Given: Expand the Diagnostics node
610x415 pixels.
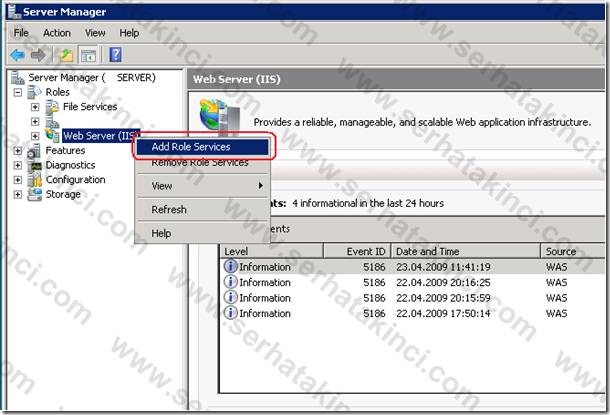Looking at the screenshot, I should 18,165.
